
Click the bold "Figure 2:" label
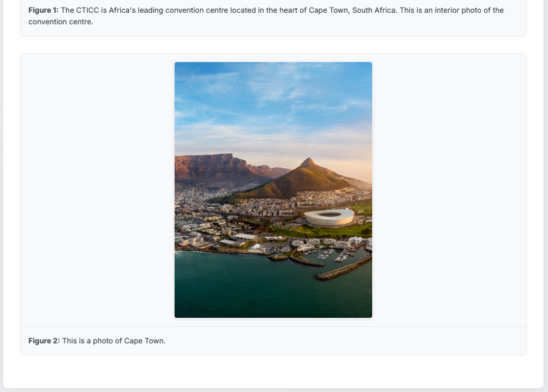point(44,341)
